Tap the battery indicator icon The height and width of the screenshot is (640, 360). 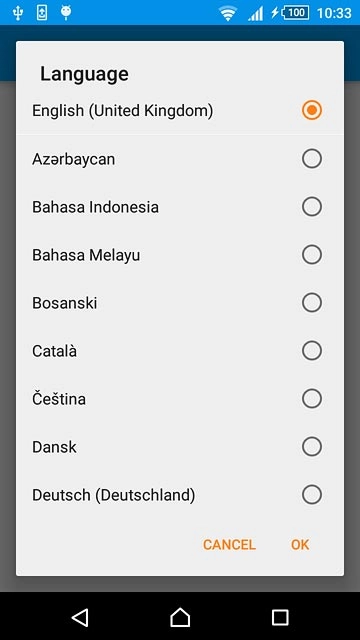[291, 13]
